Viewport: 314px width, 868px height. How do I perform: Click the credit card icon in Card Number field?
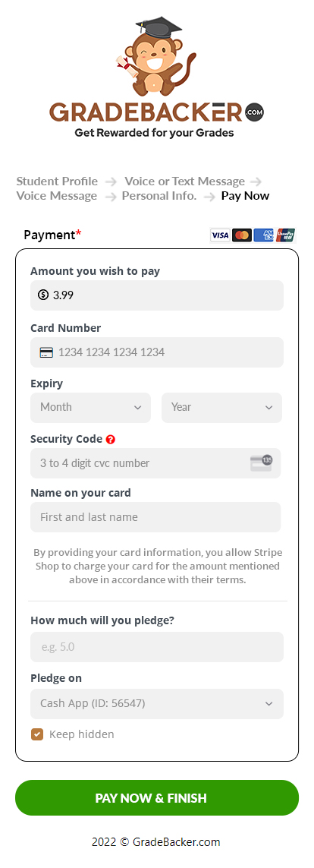click(46, 352)
